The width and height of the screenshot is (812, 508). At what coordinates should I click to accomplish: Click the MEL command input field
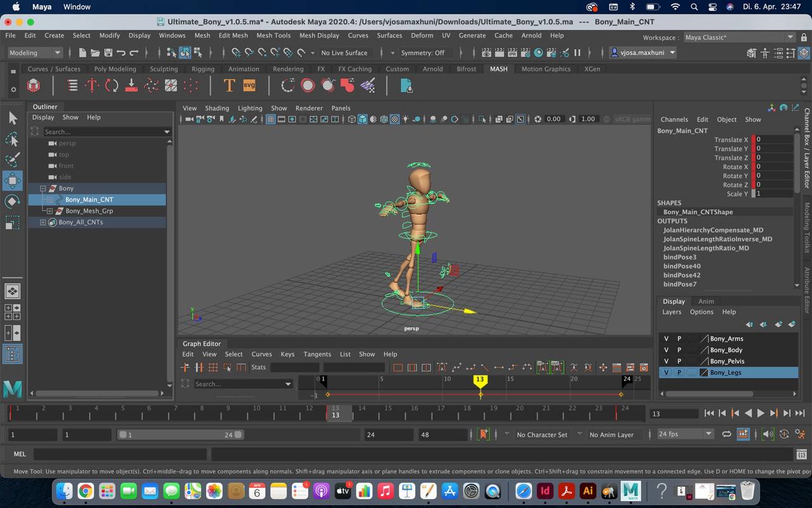click(x=120, y=455)
